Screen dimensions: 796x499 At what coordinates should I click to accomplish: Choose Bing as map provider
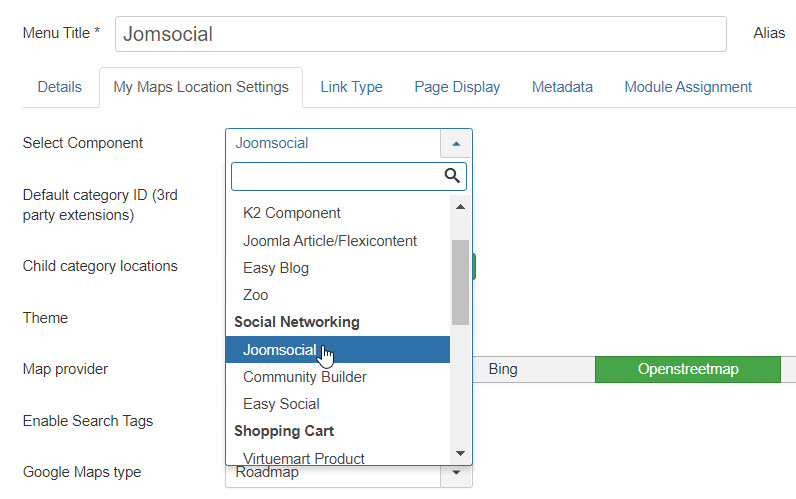503,369
